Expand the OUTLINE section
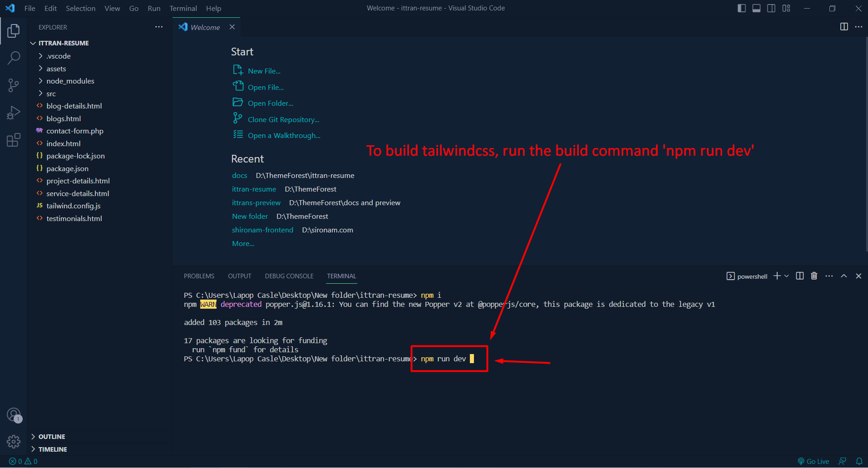 [100, 437]
